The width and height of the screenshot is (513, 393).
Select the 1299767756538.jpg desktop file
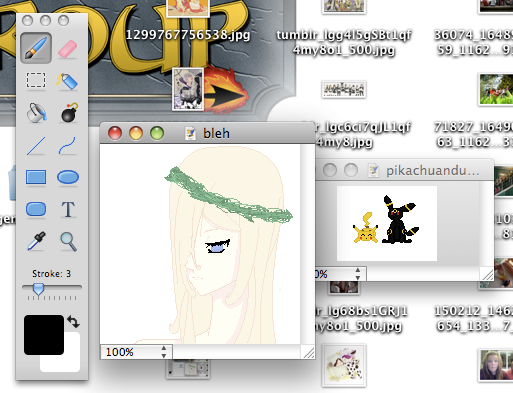pyautogui.click(x=188, y=35)
